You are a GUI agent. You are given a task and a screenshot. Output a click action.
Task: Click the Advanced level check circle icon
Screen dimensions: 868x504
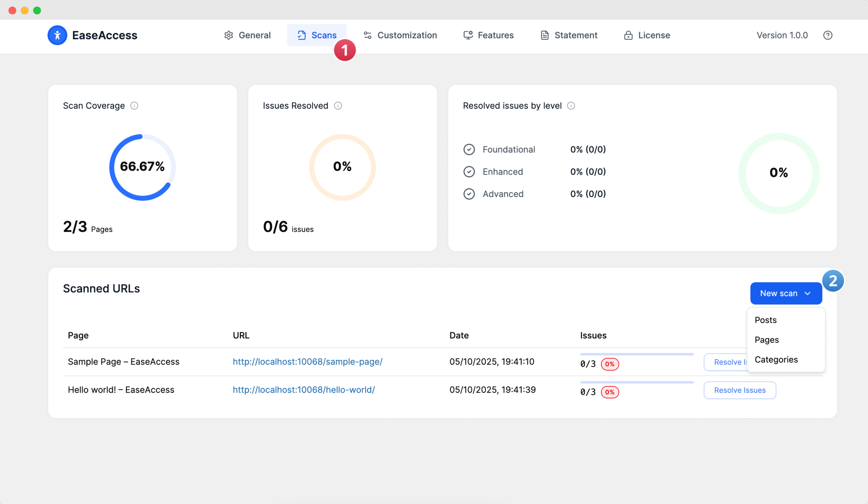[x=469, y=194]
